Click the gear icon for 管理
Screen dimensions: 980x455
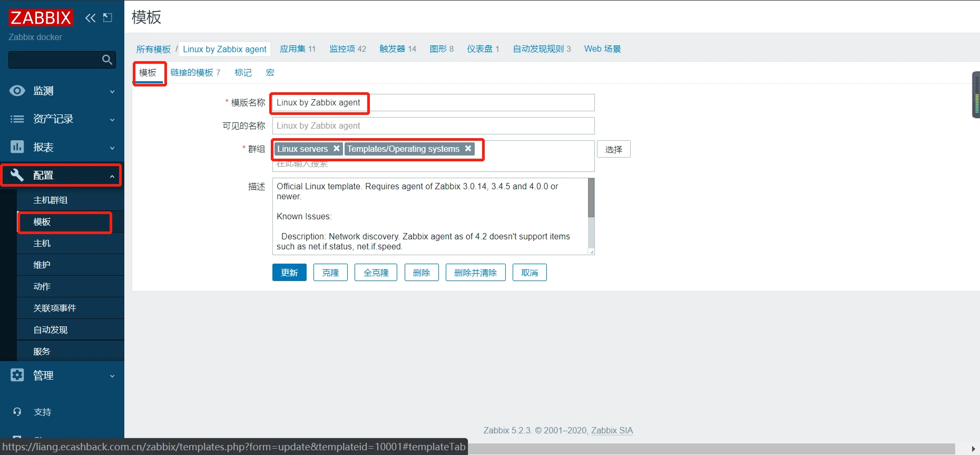tap(17, 375)
